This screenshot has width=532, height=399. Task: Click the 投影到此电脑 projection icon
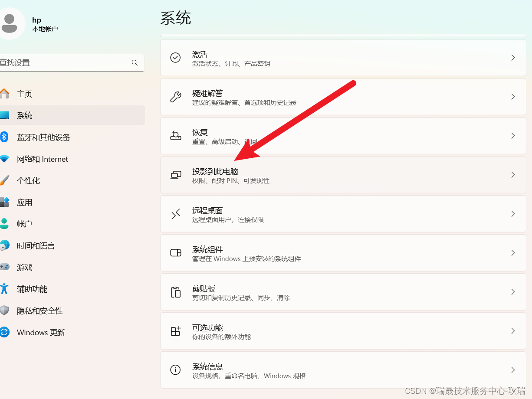click(175, 175)
